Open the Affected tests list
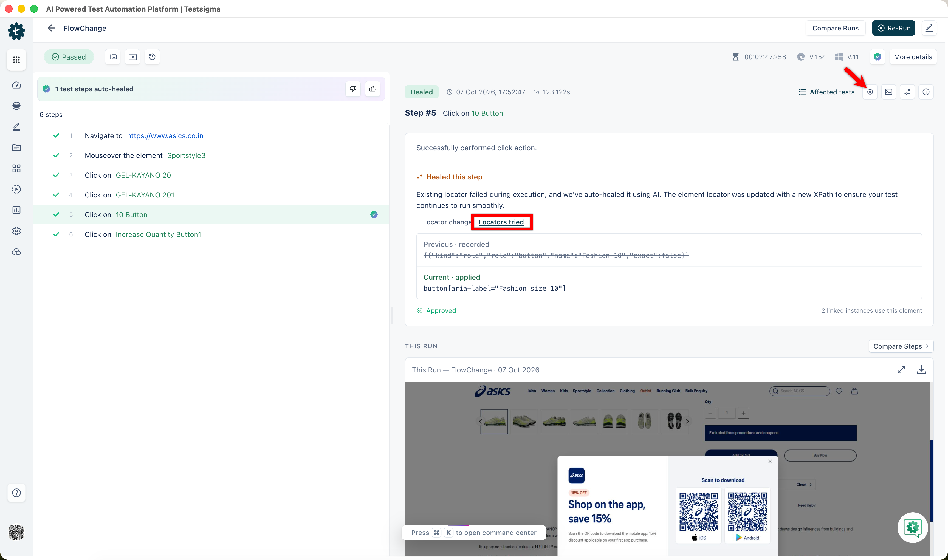This screenshot has height=560, width=948. click(x=826, y=92)
